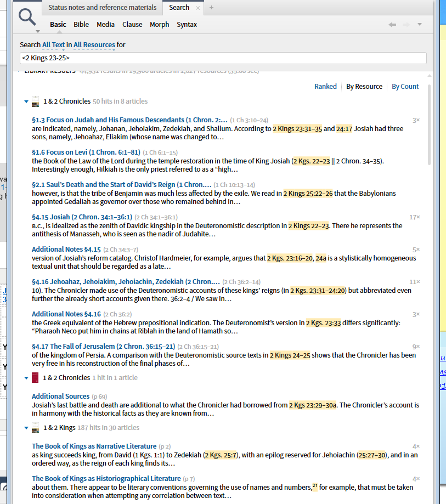446x504 pixels.
Task: Click highlighted reference 2 Kgs 23:29–30a
Action: [x=313, y=405]
